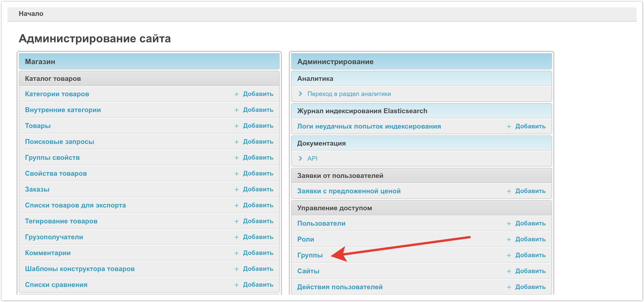Viewport: 644px width, 302px height.
Task: Click plus icon for Группы свойств
Action: (x=236, y=158)
